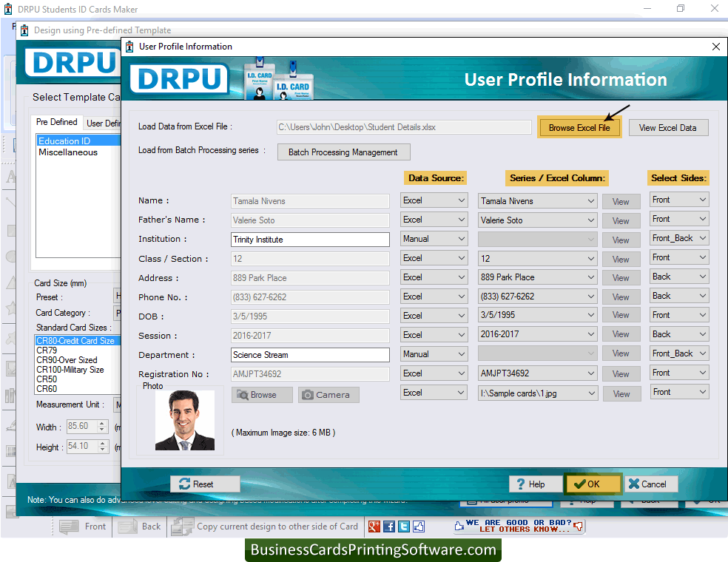Image resolution: width=728 pixels, height=562 pixels.
Task: Click the Browse Excel File button
Action: pos(579,128)
